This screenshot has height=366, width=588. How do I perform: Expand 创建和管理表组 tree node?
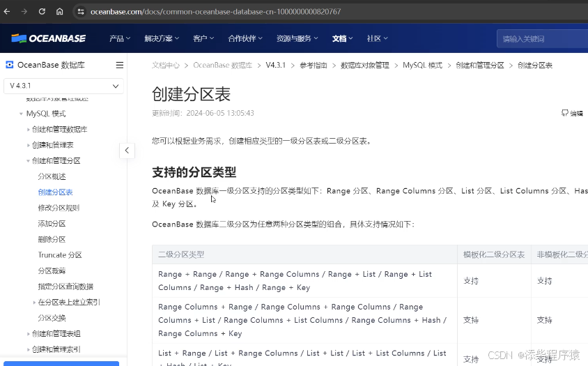[28, 334]
